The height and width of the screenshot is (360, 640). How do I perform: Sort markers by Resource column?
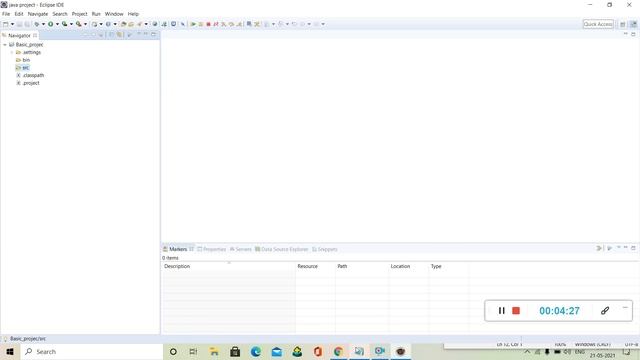pyautogui.click(x=315, y=266)
